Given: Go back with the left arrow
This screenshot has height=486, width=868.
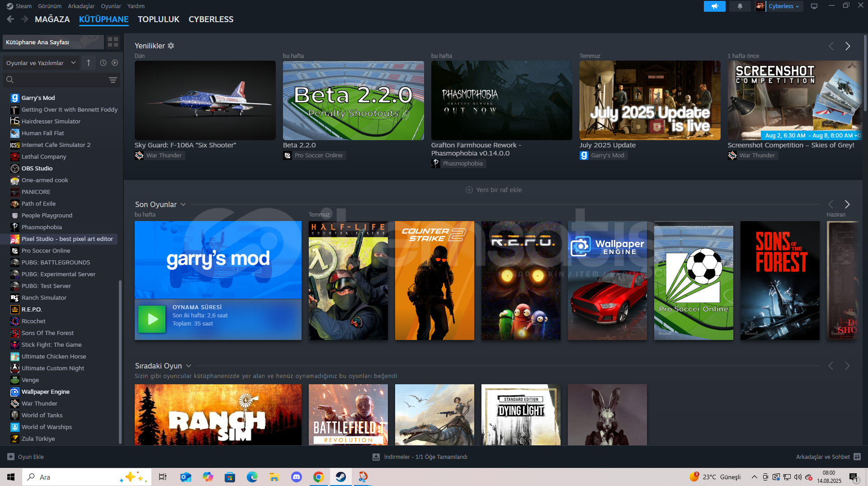Looking at the screenshot, I should (x=10, y=19).
